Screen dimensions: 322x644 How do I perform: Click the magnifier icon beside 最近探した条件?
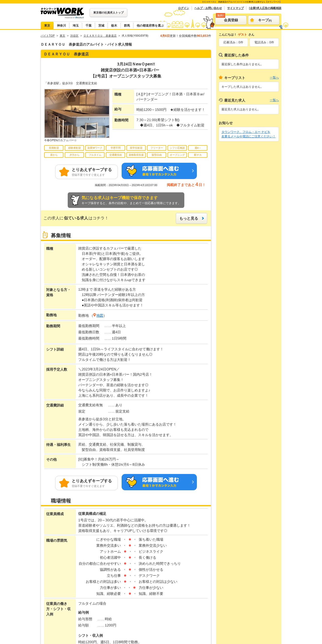coord(221,55)
